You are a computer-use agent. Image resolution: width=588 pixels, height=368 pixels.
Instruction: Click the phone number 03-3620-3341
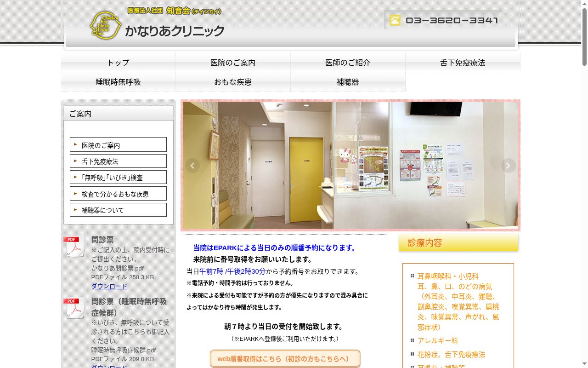pos(452,20)
